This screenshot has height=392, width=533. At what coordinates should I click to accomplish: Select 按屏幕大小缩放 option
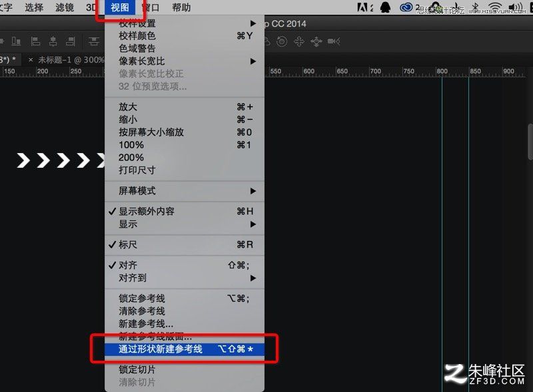click(x=185, y=132)
